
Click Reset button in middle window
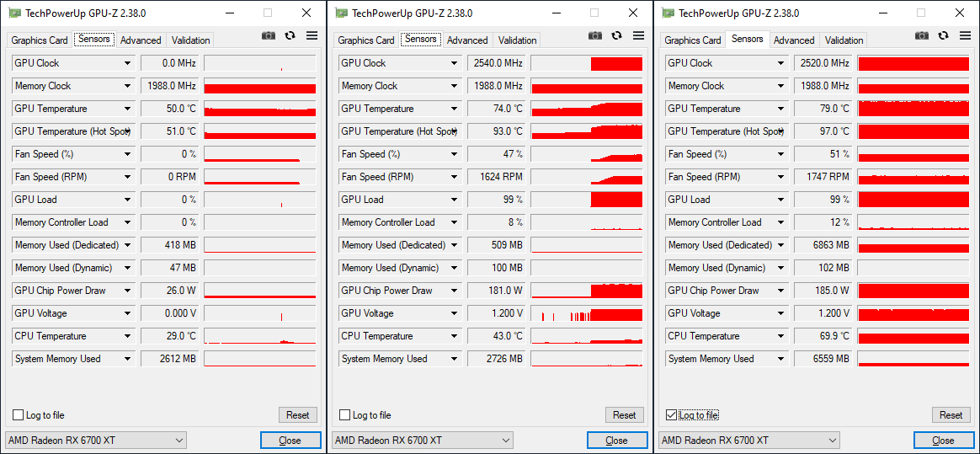pos(625,414)
